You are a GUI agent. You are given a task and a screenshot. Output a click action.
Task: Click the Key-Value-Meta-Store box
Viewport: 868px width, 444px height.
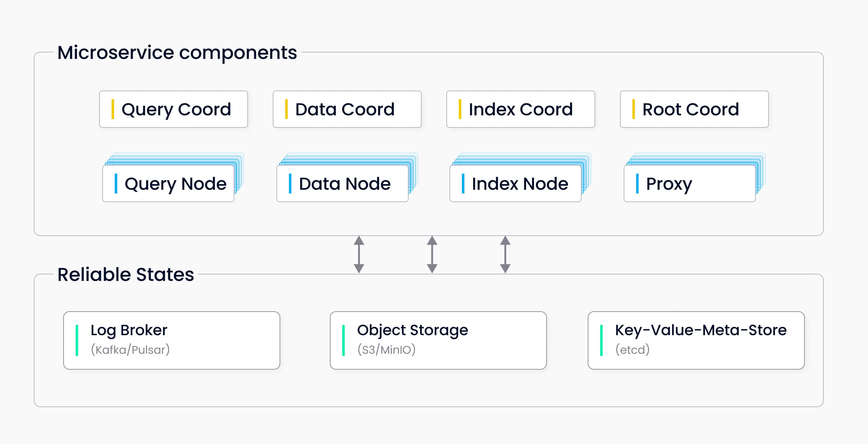click(696, 340)
